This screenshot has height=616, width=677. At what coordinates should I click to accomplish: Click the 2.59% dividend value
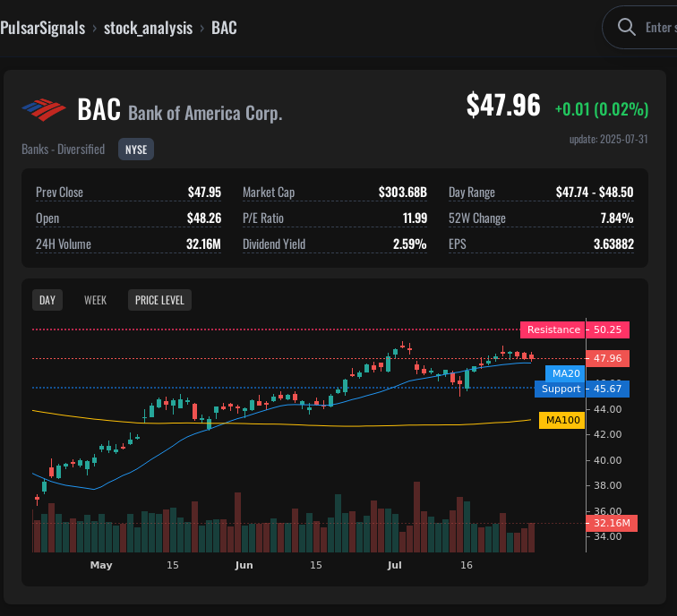coord(410,244)
